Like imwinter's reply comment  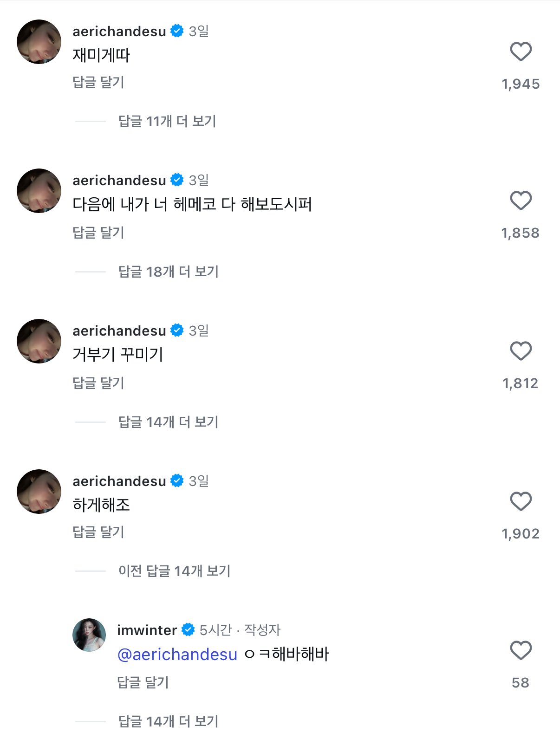tap(521, 650)
